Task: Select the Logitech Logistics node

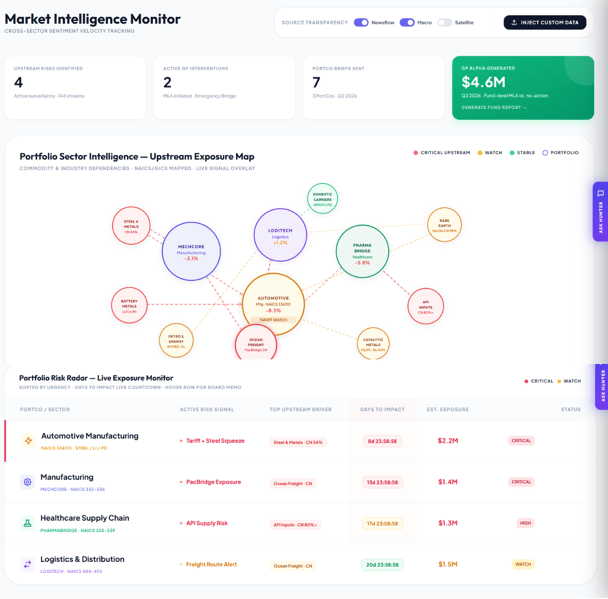Action: 280,235
